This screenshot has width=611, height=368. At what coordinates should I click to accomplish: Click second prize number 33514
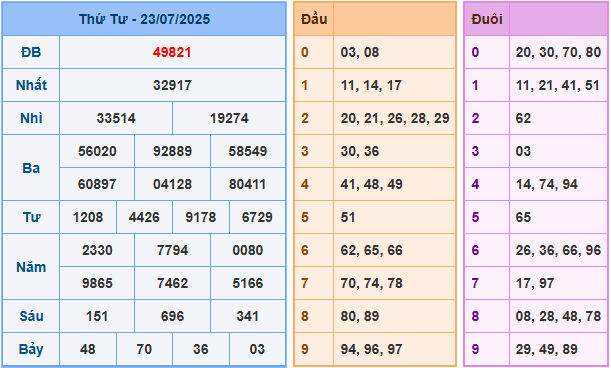116,118
